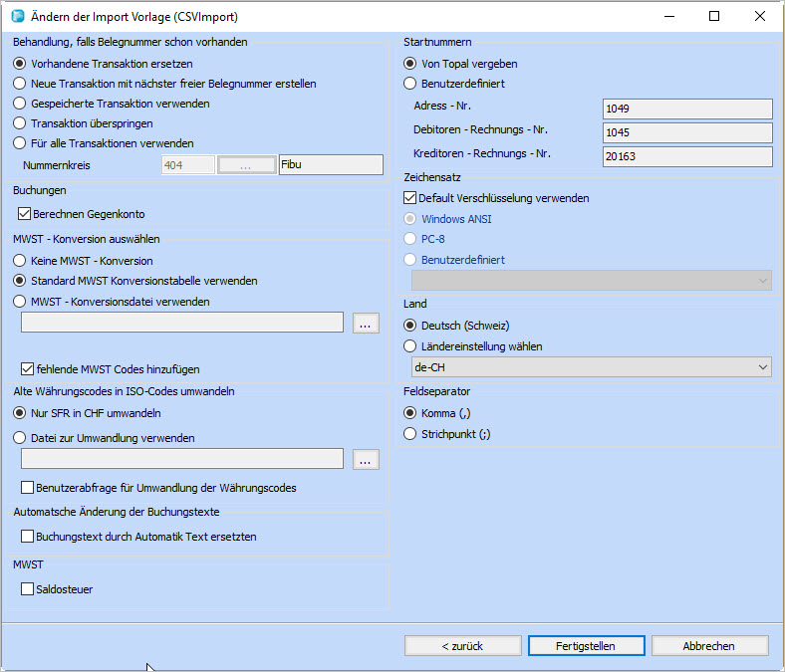Viewport: 785px width, 672px height.
Task: Disable fehlende MWST Codes hinzufügen
Action: point(27,368)
